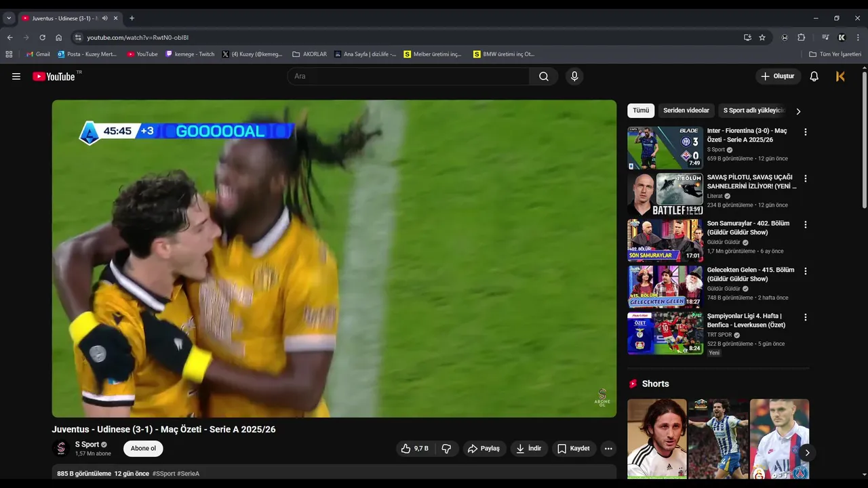Bookmark this page with the star
Viewport: 868px width, 488px height.
[762, 37]
